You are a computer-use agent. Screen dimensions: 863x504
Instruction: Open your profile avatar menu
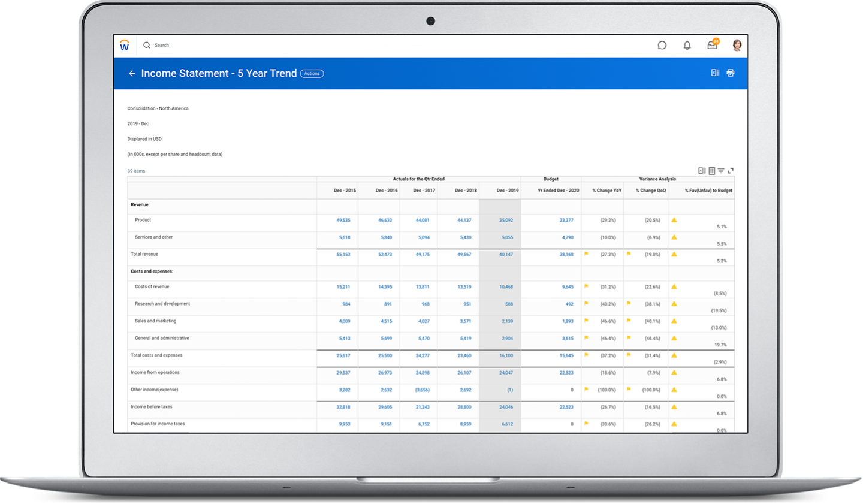(x=737, y=45)
